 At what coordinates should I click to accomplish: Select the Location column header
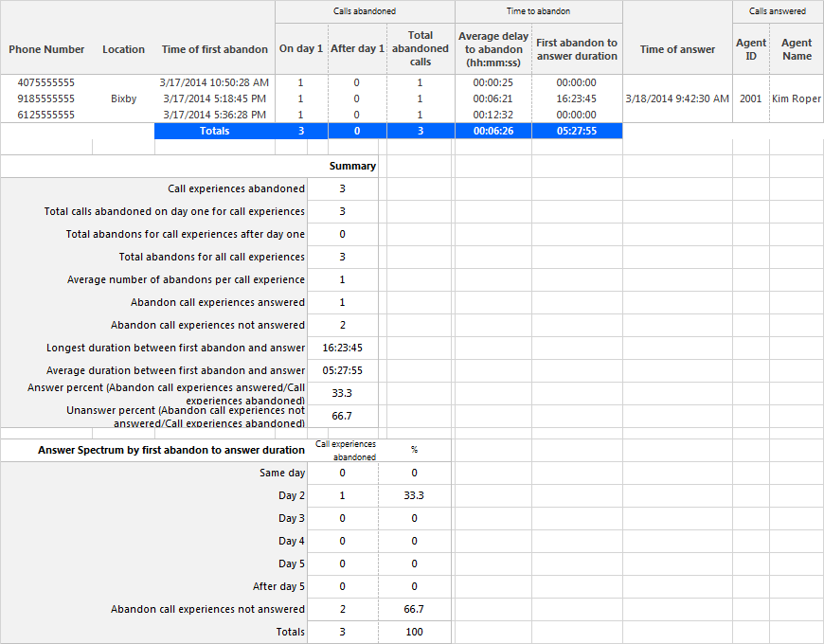click(123, 49)
